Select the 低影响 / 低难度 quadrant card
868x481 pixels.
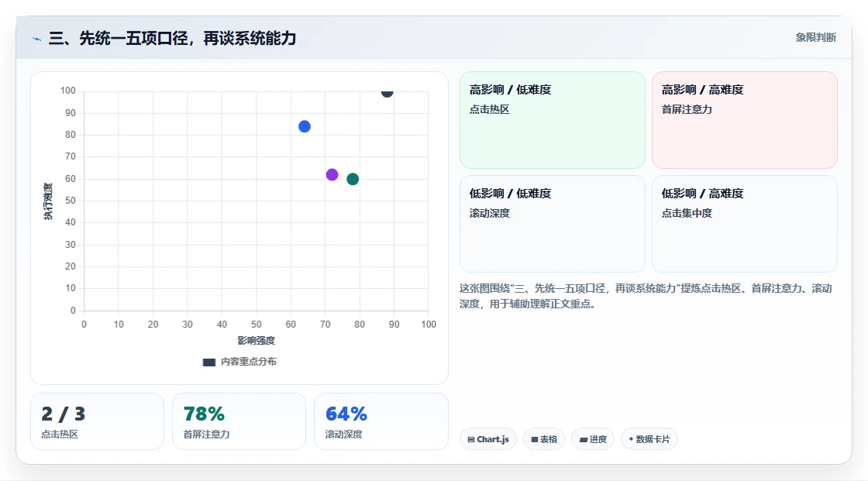pos(553,224)
